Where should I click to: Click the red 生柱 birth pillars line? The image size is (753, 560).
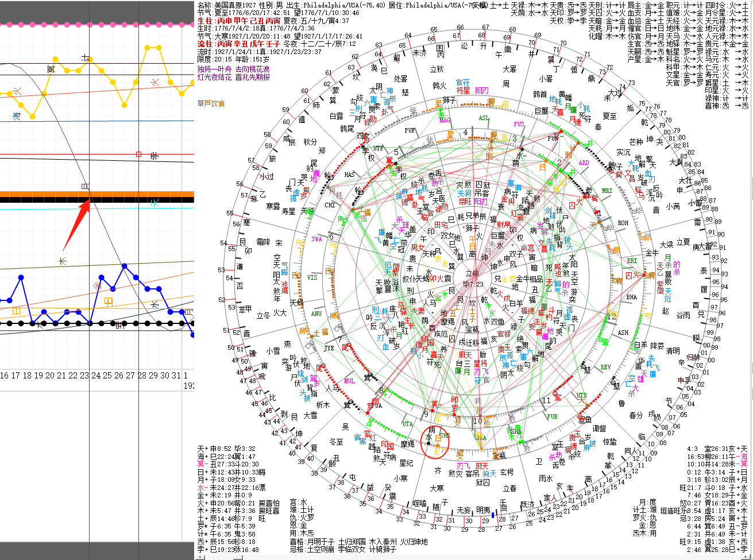(241, 20)
